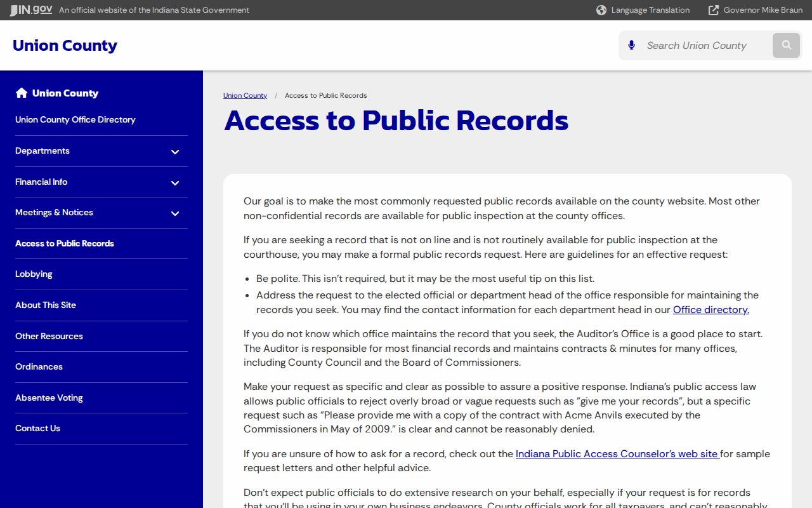Click the Language Translation globe icon
The width and height of the screenshot is (812, 508).
601,10
